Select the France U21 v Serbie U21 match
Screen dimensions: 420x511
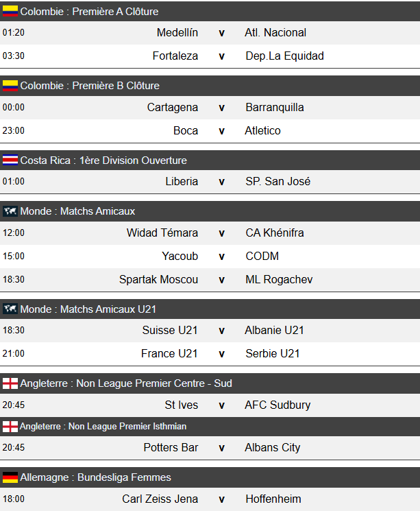pyautogui.click(x=221, y=353)
